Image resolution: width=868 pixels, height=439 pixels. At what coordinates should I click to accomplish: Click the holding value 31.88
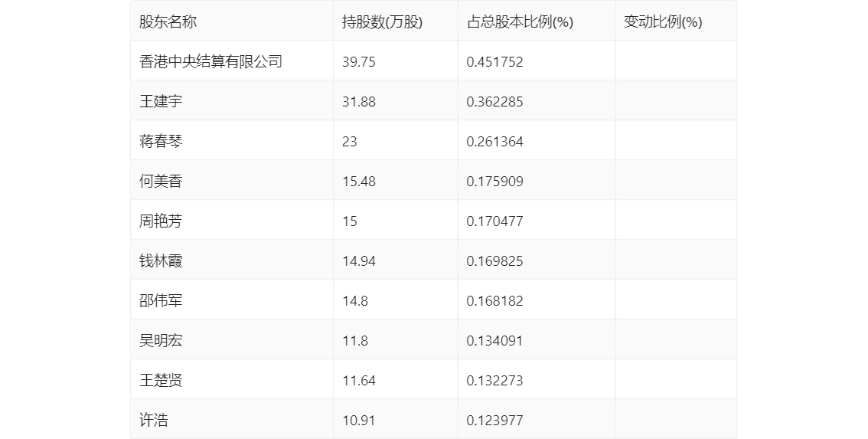pos(359,102)
